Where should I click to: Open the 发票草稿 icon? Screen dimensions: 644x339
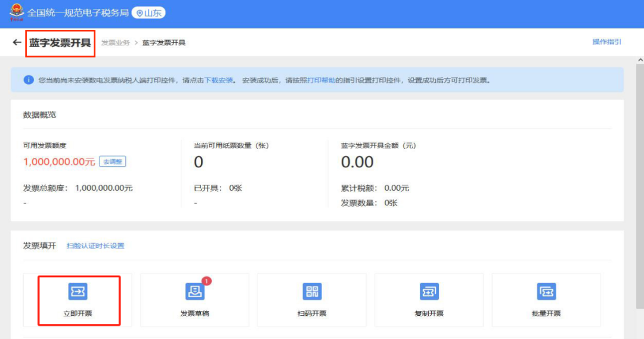[x=194, y=291]
